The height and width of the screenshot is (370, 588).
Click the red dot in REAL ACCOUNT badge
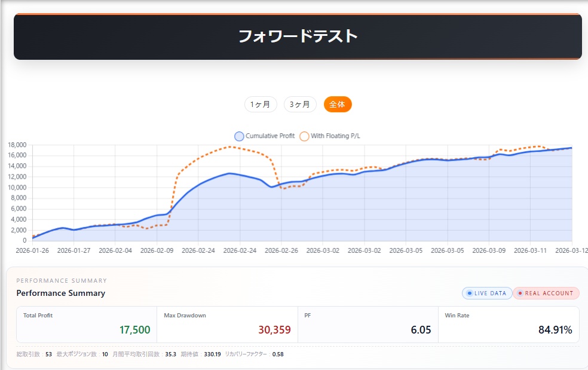(x=520, y=293)
